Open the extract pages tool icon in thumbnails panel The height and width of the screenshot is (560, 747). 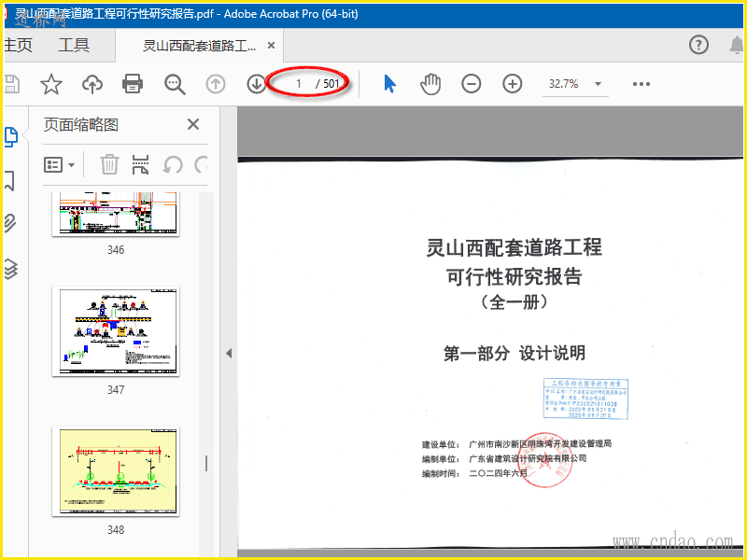(141, 165)
